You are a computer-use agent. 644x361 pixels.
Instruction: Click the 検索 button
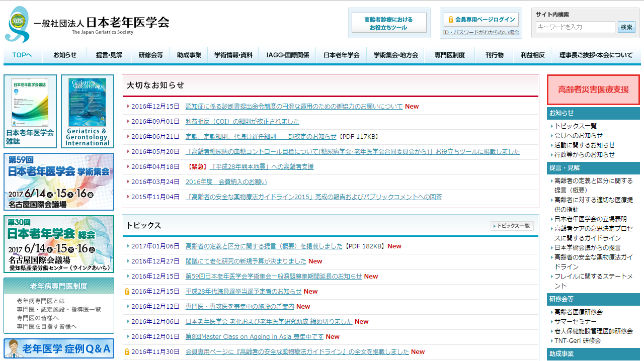[626, 27]
